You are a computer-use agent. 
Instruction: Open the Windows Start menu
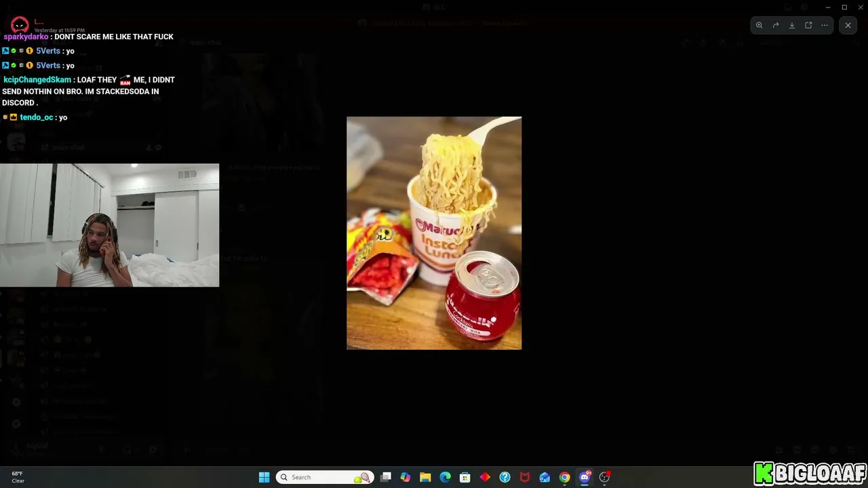tap(264, 477)
